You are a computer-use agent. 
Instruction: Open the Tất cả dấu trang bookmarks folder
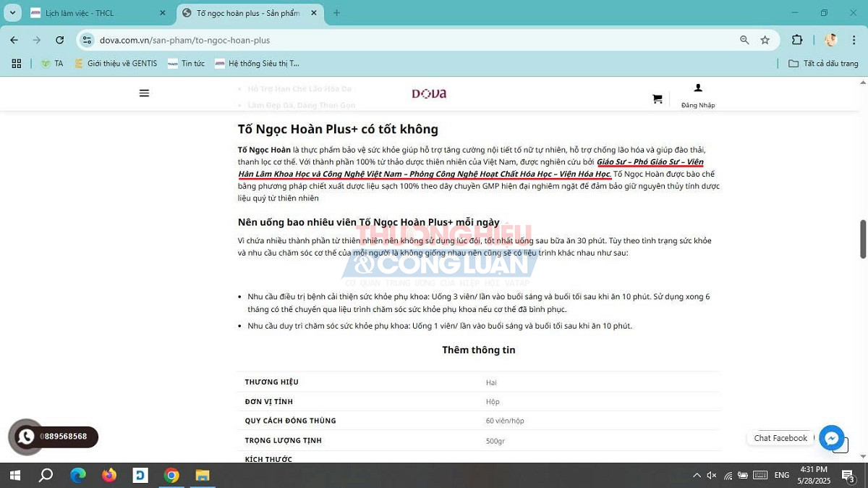pyautogui.click(x=821, y=63)
